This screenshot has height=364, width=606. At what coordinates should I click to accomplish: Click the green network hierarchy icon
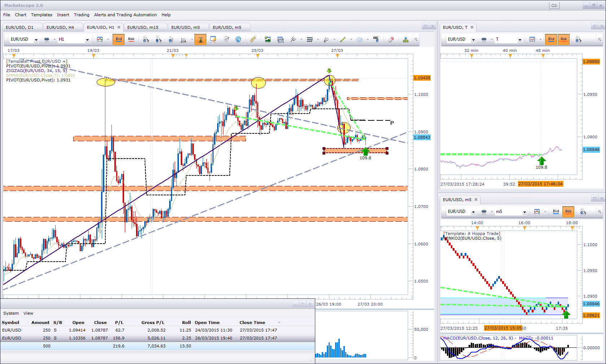[x=406, y=40]
